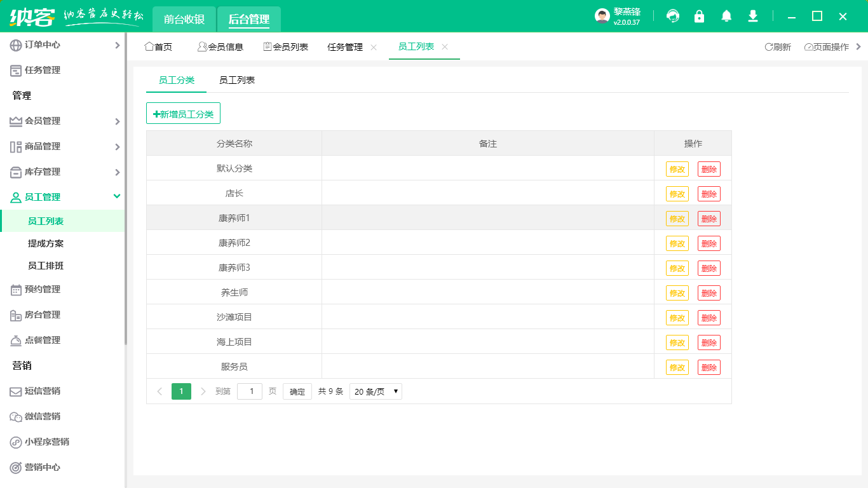This screenshot has width=868, height=488.
Task: Expand 库存管理 chevron
Action: pos(117,172)
